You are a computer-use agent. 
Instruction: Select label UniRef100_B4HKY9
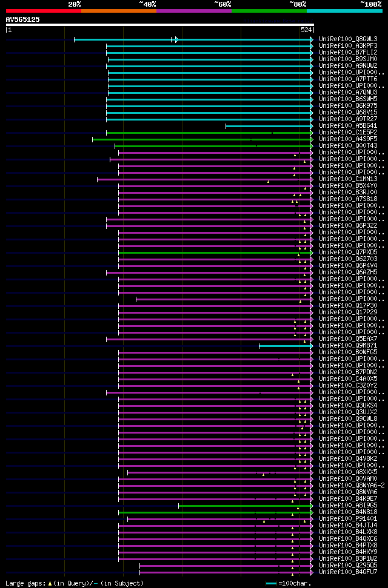[348, 552]
